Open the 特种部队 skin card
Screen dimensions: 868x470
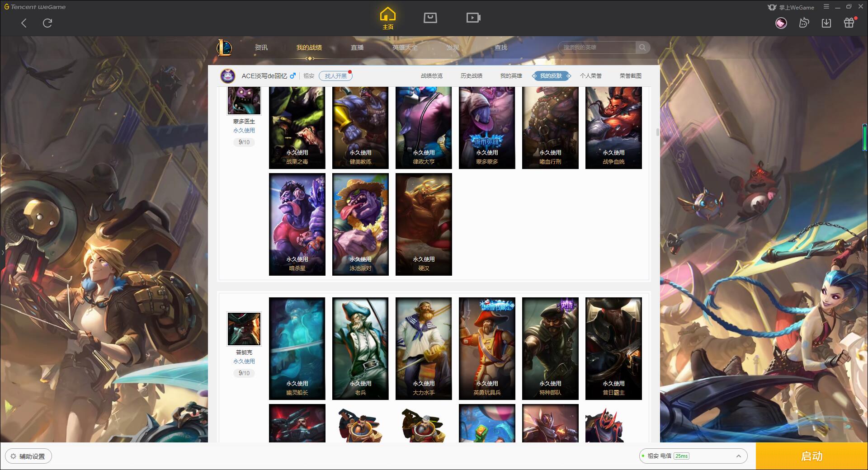point(550,348)
